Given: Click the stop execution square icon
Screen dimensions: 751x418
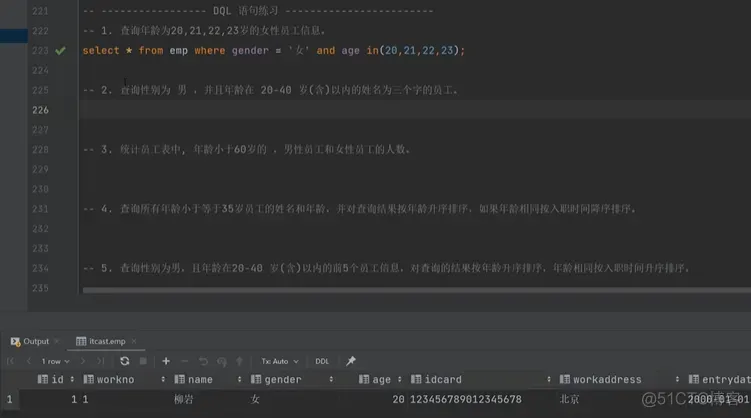Looking at the screenshot, I should [143, 361].
